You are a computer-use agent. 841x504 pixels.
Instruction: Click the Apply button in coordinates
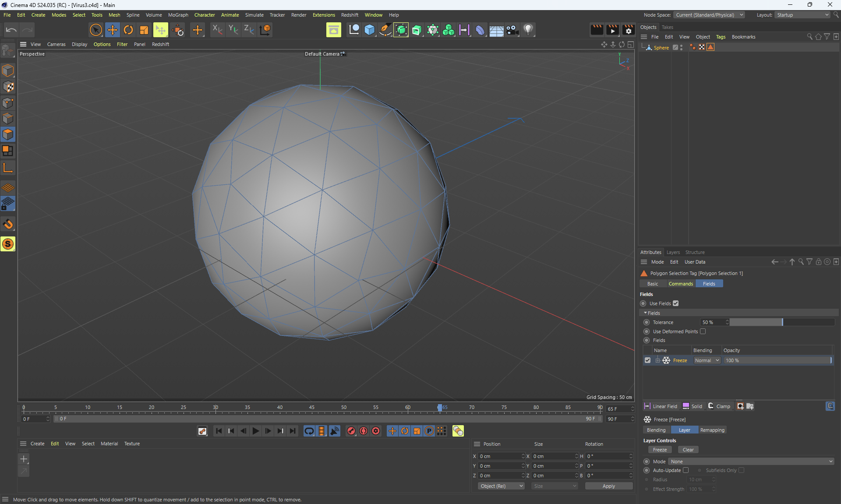click(608, 486)
